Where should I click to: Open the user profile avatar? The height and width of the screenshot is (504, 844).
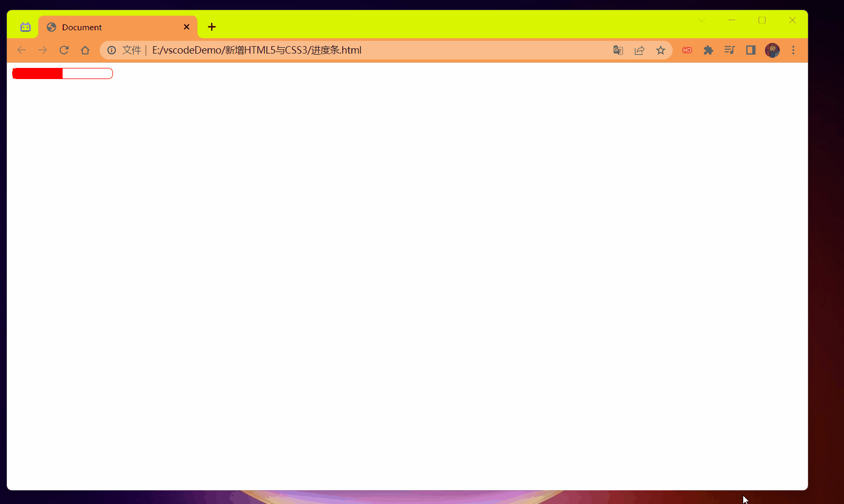[x=772, y=50]
